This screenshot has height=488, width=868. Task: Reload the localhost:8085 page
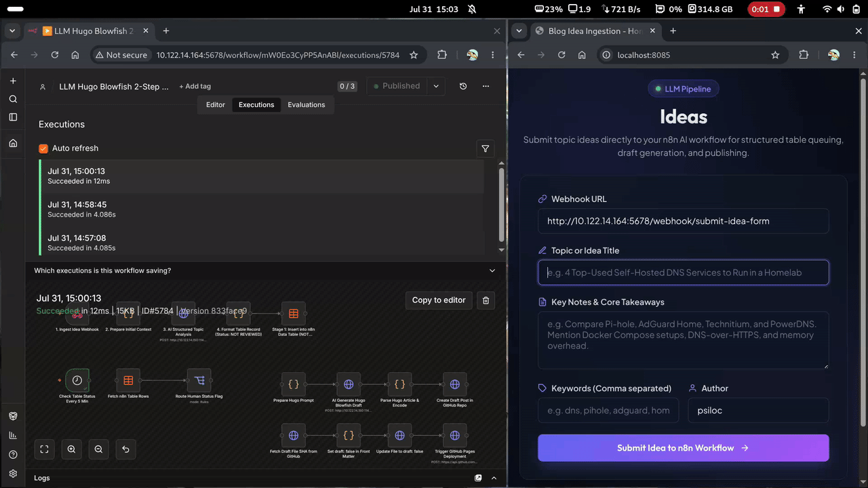[x=561, y=55]
